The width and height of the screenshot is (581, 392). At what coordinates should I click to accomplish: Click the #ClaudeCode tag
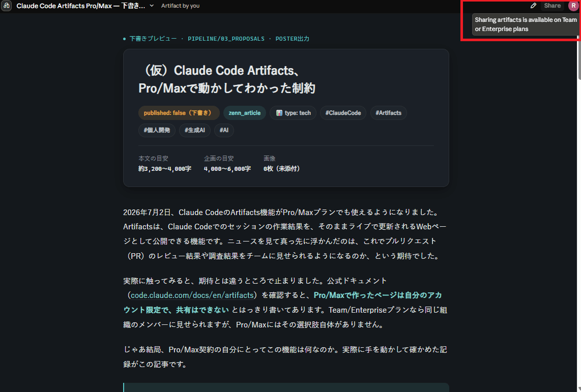[x=343, y=113]
